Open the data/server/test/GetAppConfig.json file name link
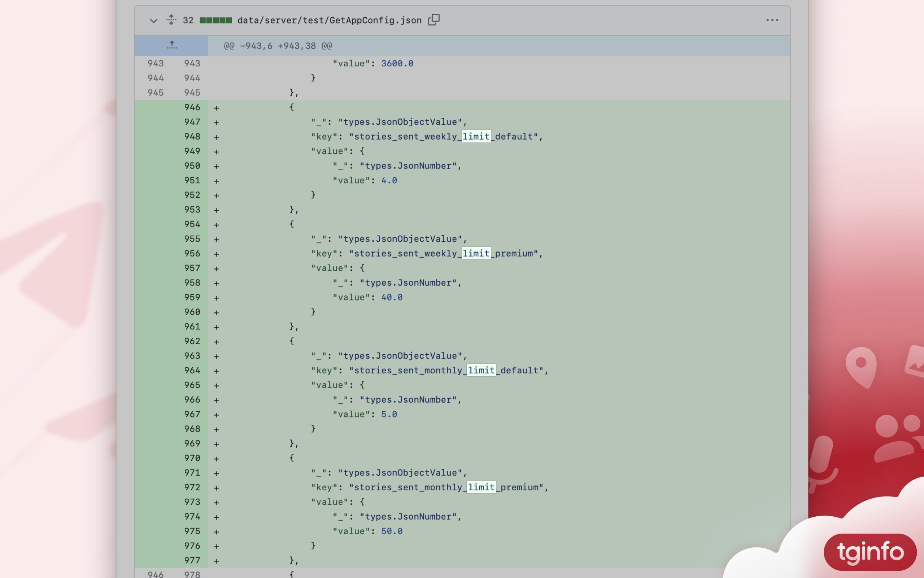This screenshot has height=578, width=924. click(x=329, y=21)
